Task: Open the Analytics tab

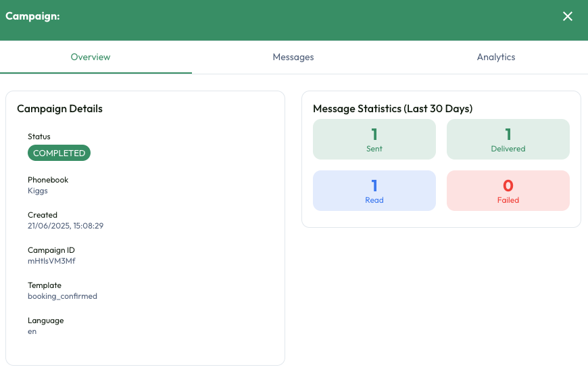Action: coord(496,57)
